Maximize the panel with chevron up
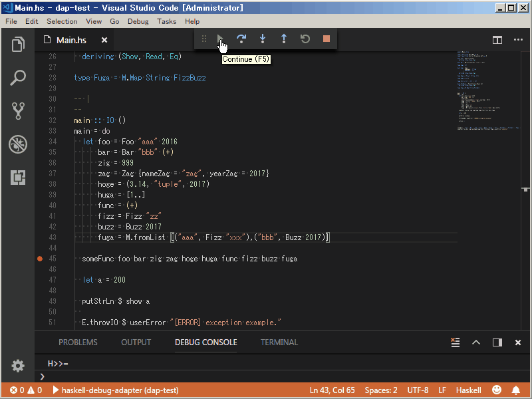This screenshot has width=532, height=399. pyautogui.click(x=476, y=342)
